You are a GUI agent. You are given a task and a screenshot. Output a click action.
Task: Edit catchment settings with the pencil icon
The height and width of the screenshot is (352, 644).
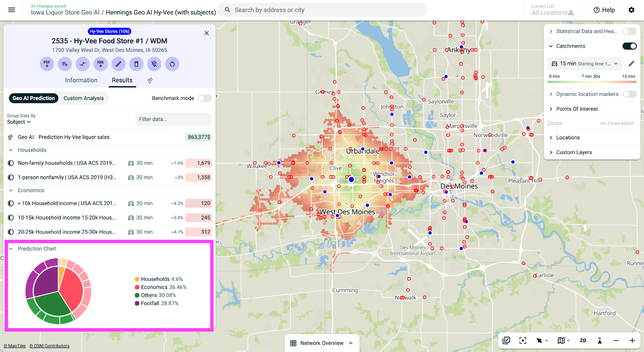[632, 64]
